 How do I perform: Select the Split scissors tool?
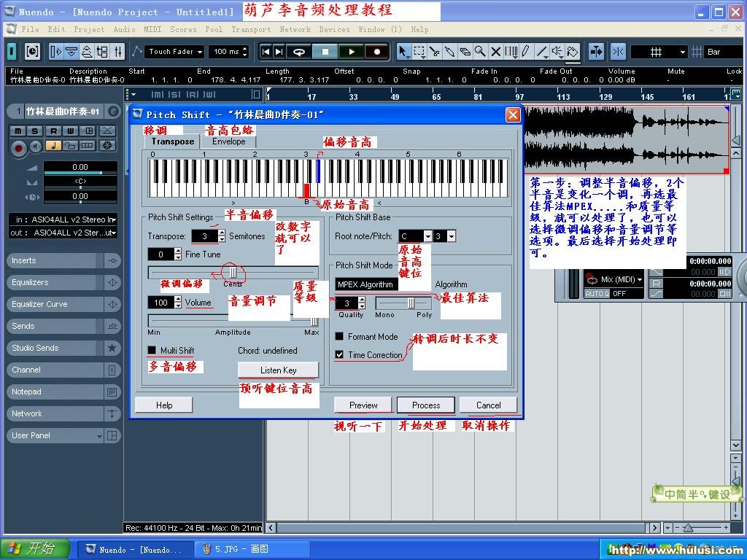coord(435,52)
